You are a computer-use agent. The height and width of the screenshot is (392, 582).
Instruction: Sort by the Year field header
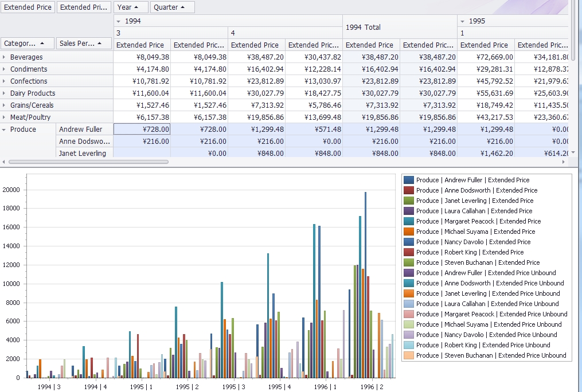131,7
